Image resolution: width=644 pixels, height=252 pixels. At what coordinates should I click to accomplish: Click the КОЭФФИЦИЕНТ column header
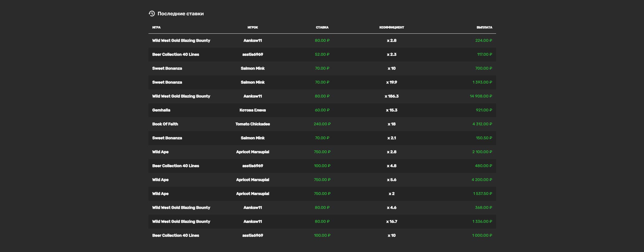click(392, 27)
